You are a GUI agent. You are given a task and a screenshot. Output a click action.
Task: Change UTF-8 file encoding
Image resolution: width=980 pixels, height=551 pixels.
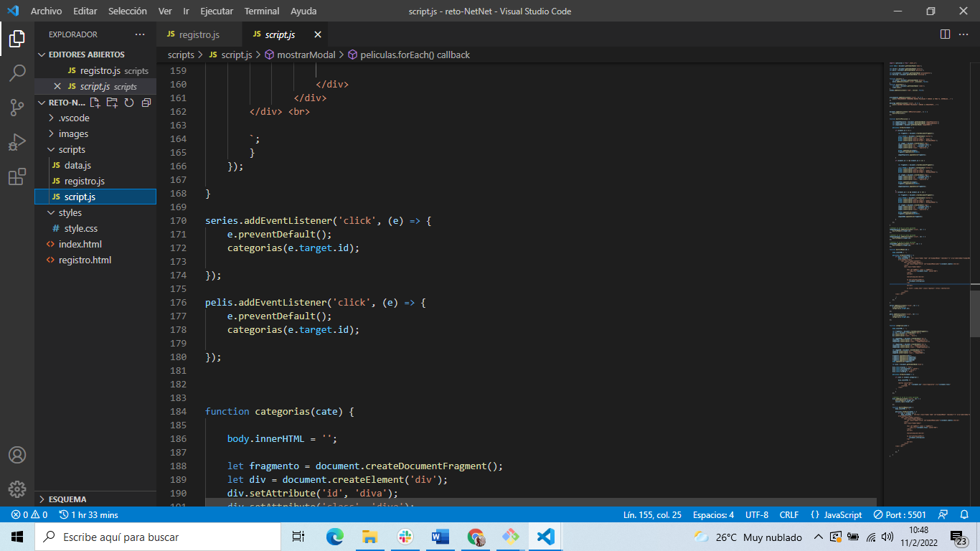pyautogui.click(x=756, y=514)
